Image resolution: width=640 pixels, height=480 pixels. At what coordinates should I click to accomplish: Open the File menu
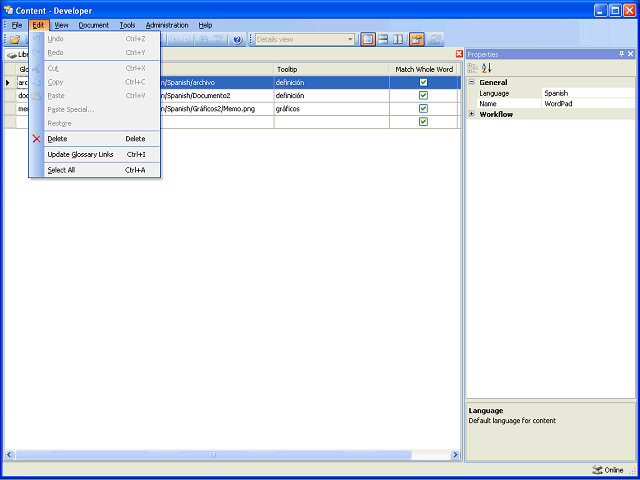pyautogui.click(x=17, y=25)
